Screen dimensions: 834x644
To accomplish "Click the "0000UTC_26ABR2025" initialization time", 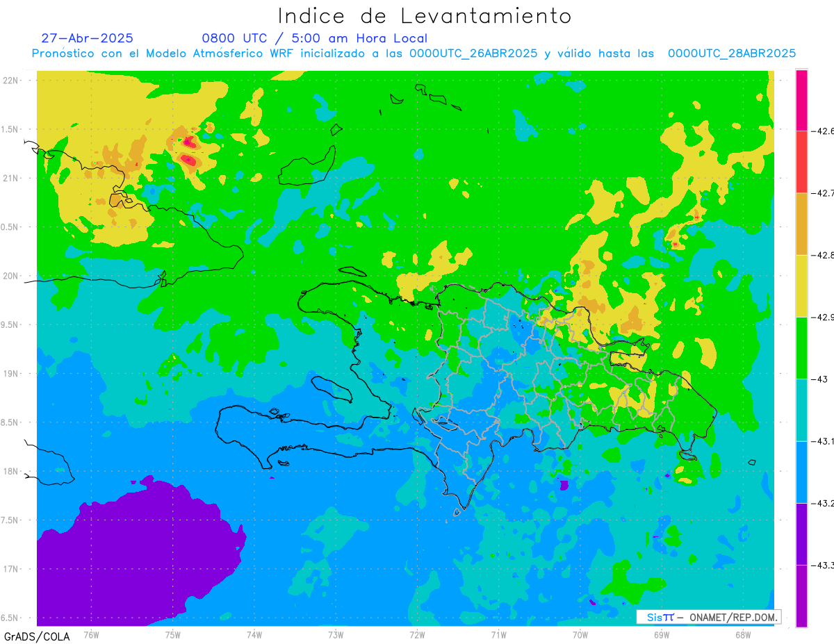I will 473,53.
